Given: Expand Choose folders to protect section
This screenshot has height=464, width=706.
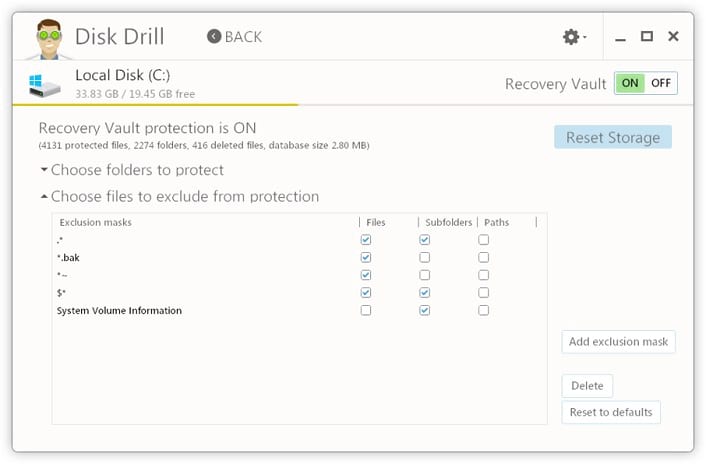Looking at the screenshot, I should [x=132, y=170].
